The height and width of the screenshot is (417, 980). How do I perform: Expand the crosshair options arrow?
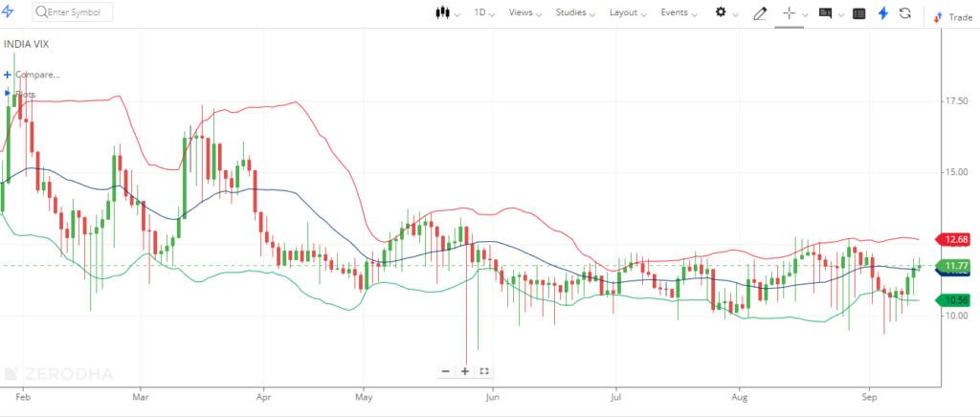(806, 14)
